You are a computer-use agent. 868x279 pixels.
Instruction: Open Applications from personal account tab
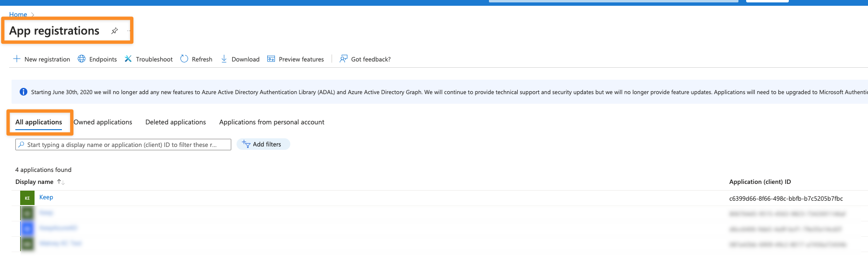272,122
